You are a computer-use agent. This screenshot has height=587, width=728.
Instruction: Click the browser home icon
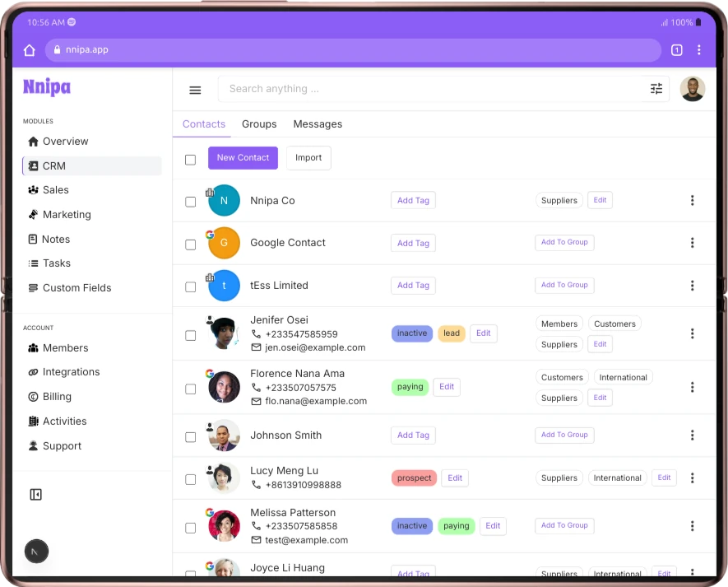coord(30,50)
